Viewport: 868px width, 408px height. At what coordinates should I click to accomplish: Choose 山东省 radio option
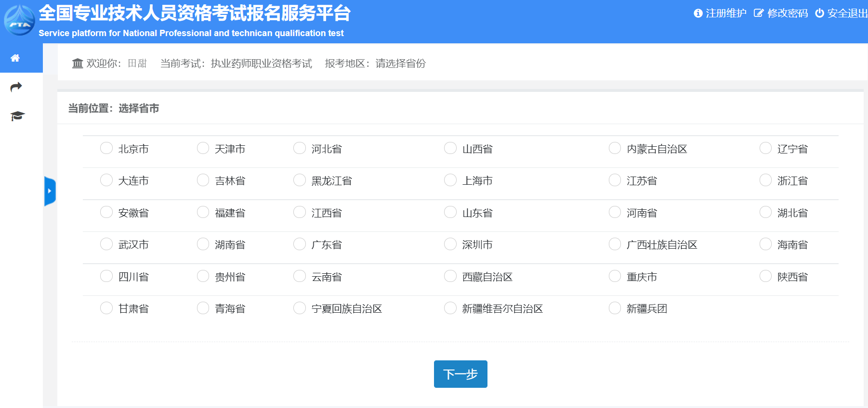pyautogui.click(x=450, y=212)
